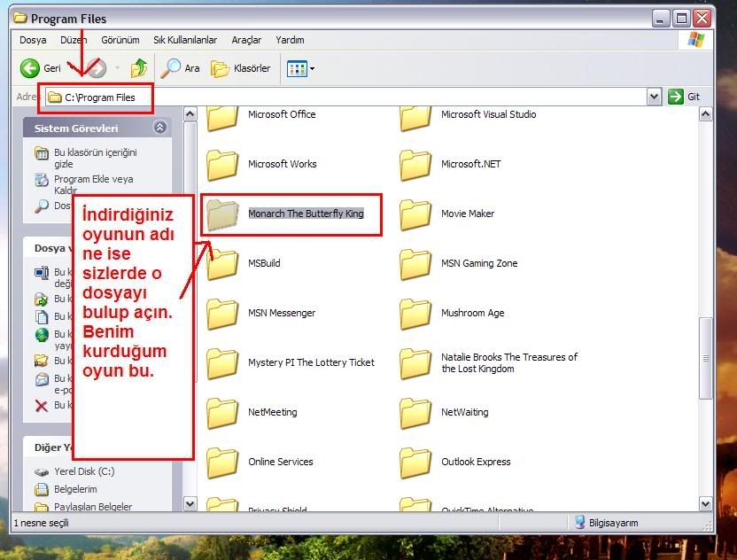Select the Microsoft Visual Studio folder icon
This screenshot has width=737, height=560.
coord(415,117)
